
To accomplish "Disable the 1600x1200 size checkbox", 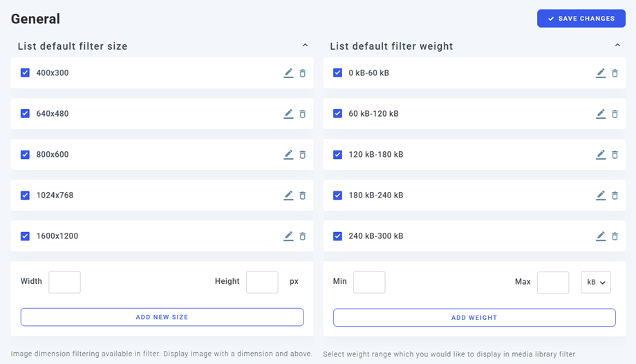I will click(25, 236).
